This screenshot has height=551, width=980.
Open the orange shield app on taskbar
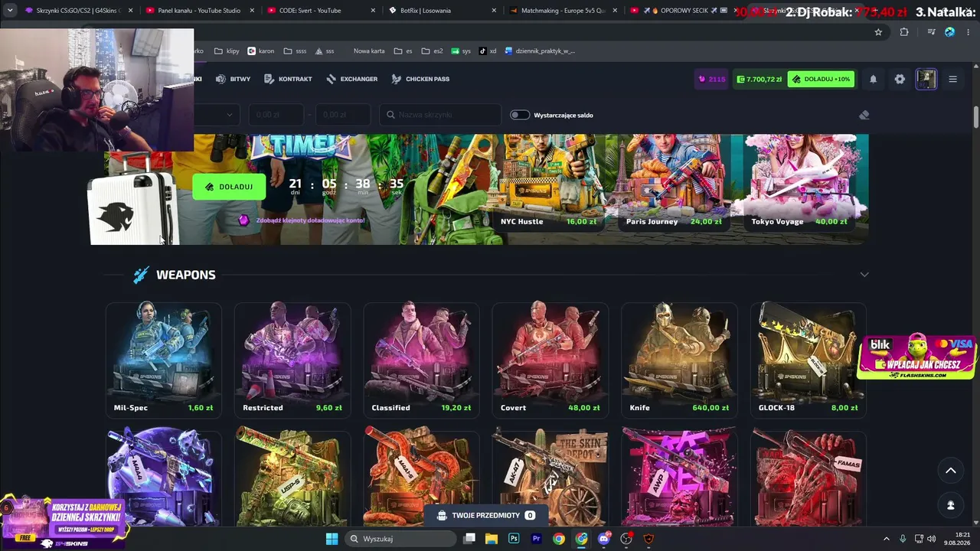pyautogui.click(x=648, y=539)
